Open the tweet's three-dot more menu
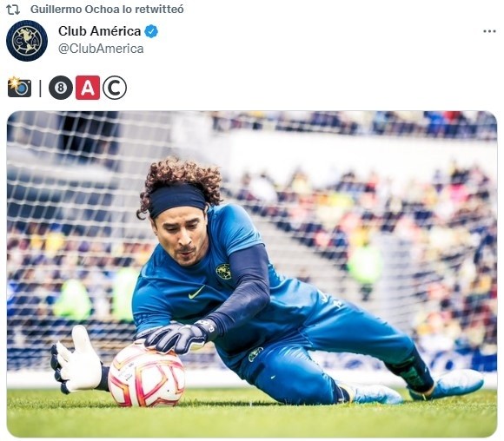The width and height of the screenshot is (504, 441). tap(489, 31)
